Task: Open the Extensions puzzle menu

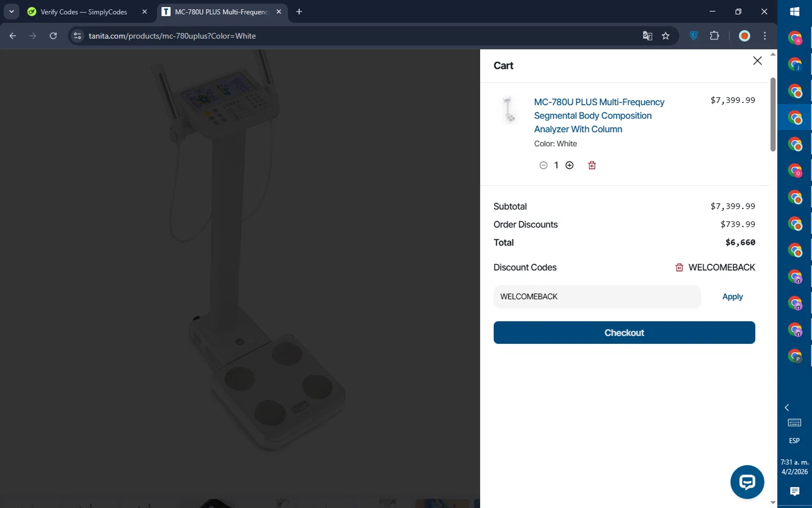Action: click(x=715, y=36)
